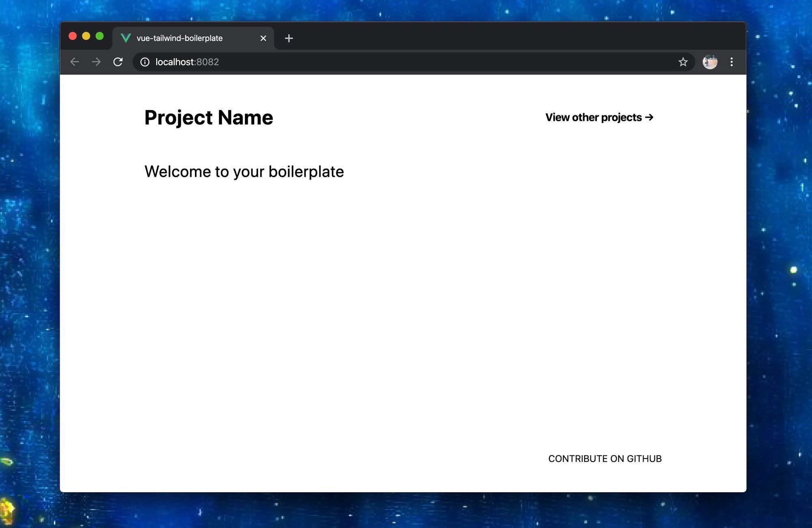Click the browser forward arrow
The height and width of the screenshot is (528, 812).
click(x=96, y=62)
